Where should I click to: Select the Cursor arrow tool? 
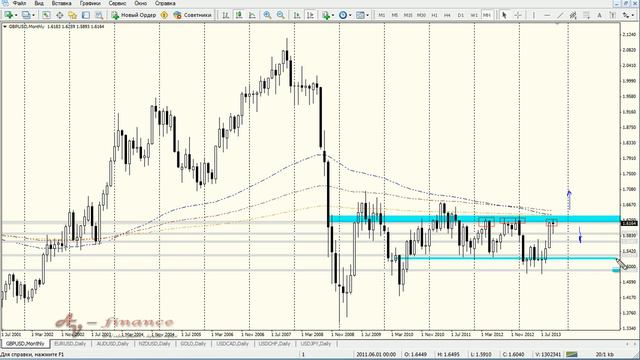point(504,15)
